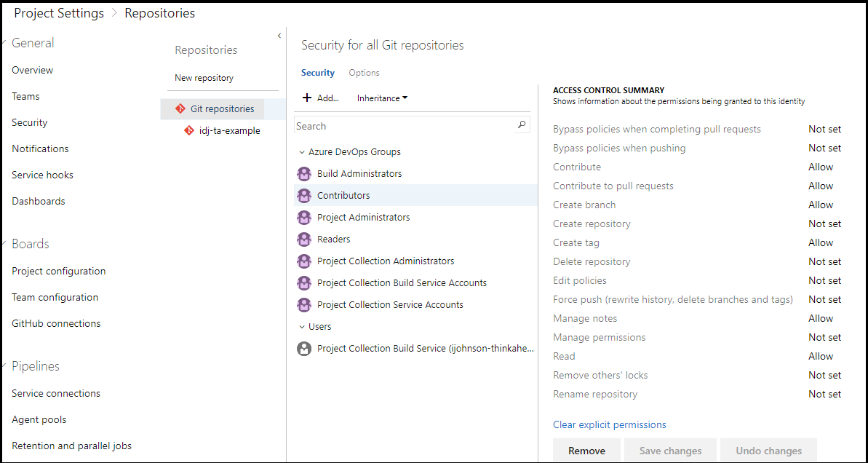Select the Security tab
The image size is (868, 463).
(318, 73)
